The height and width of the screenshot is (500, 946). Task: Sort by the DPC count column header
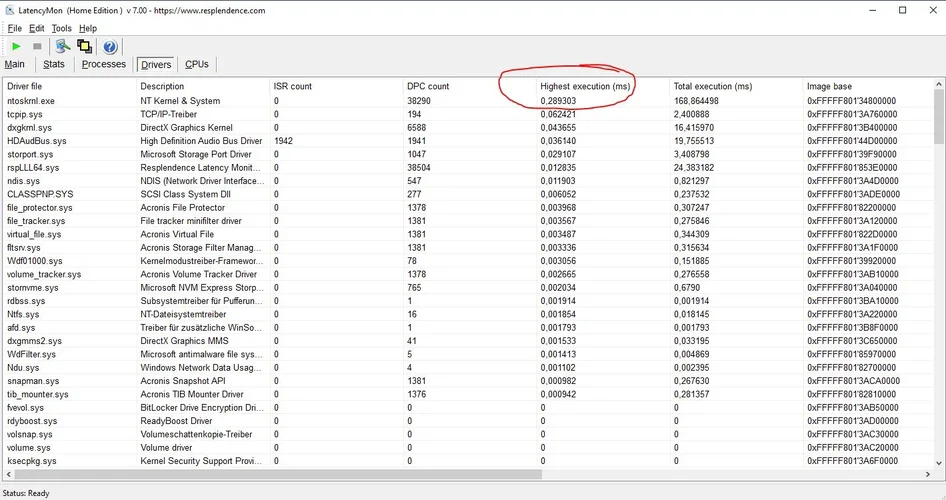470,86
